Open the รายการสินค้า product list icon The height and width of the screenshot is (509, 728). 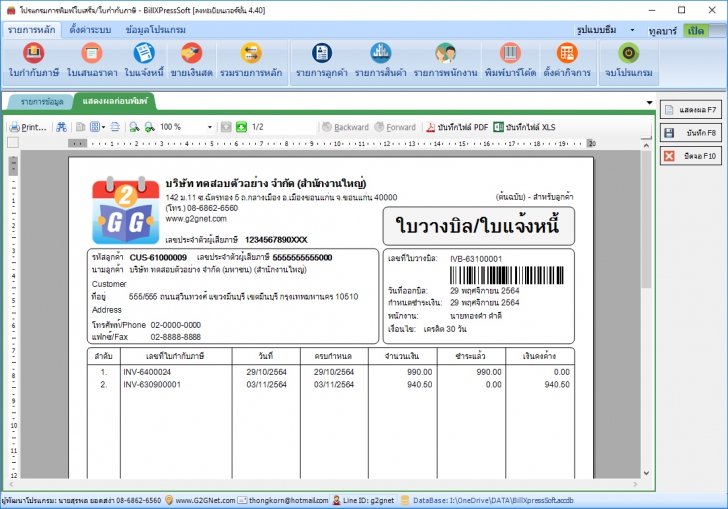pyautogui.click(x=381, y=60)
